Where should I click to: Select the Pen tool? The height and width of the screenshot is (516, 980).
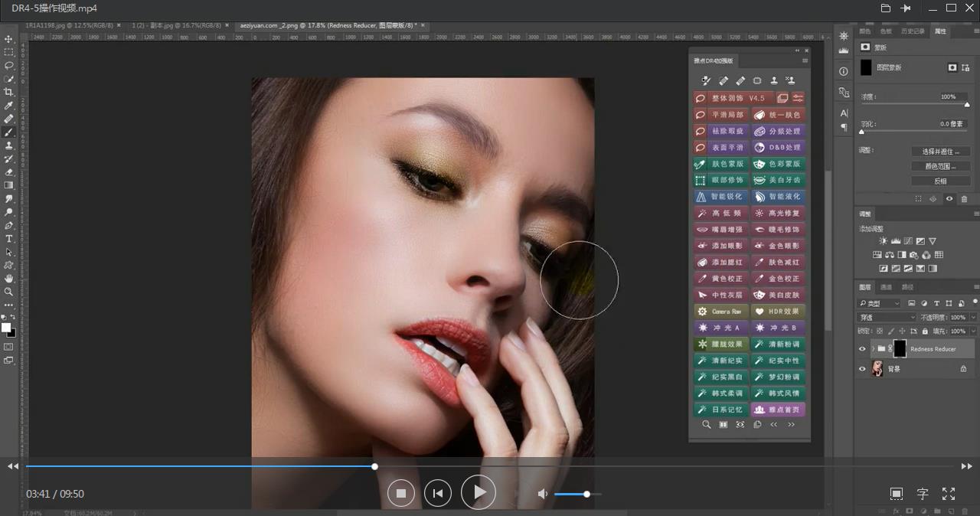click(9, 225)
